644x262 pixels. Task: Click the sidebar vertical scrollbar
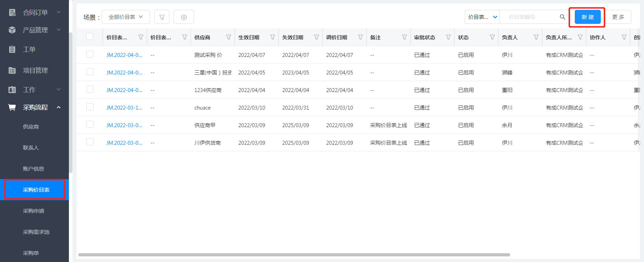point(70,103)
